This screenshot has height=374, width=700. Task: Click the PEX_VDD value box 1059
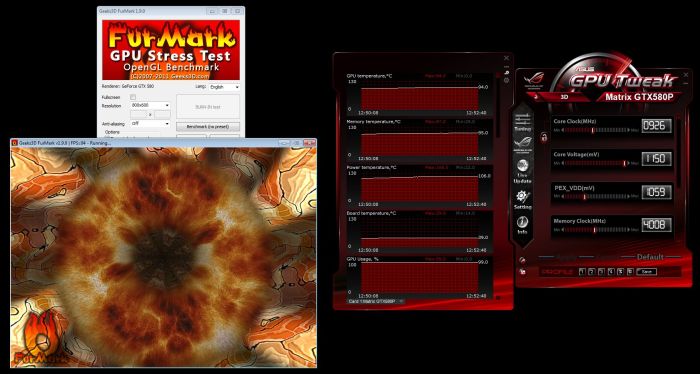657,192
